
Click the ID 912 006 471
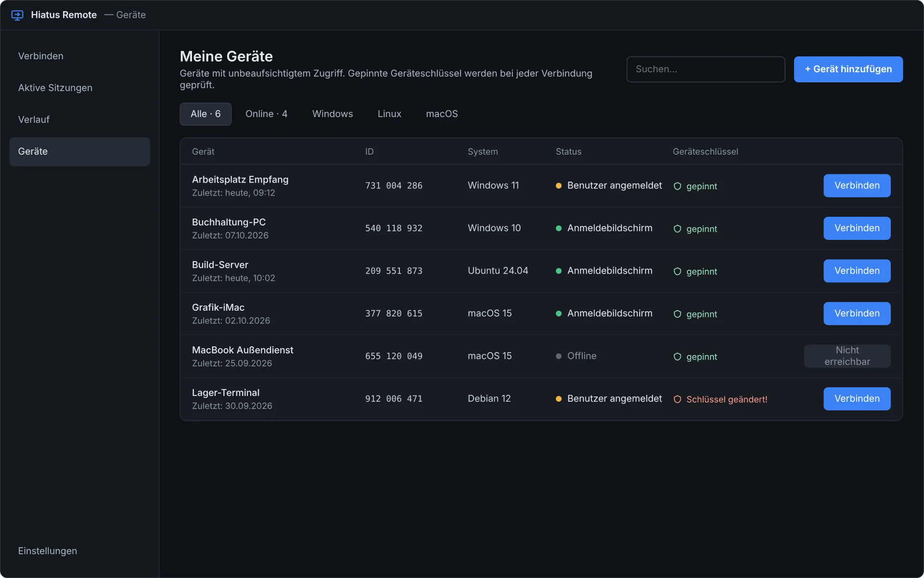click(x=394, y=399)
